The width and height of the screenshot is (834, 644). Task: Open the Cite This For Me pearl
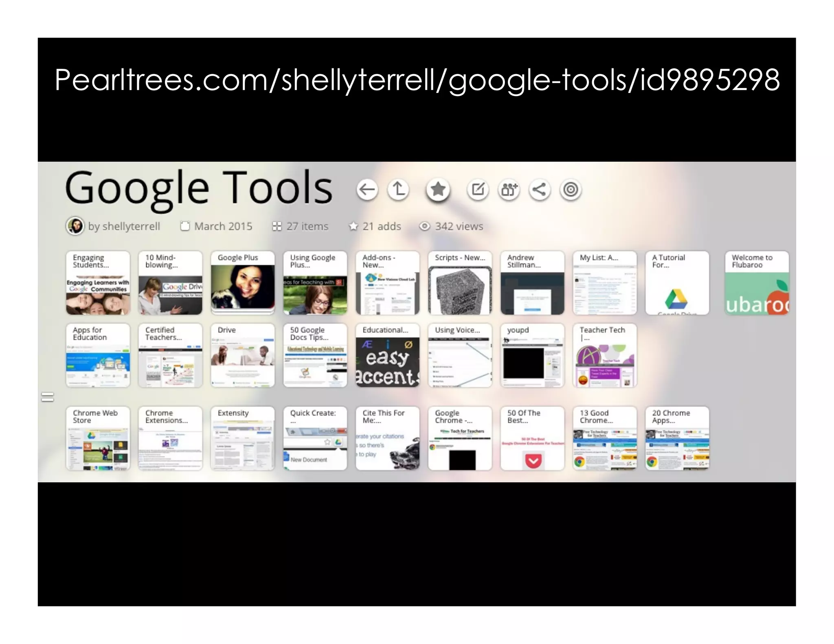click(x=387, y=438)
